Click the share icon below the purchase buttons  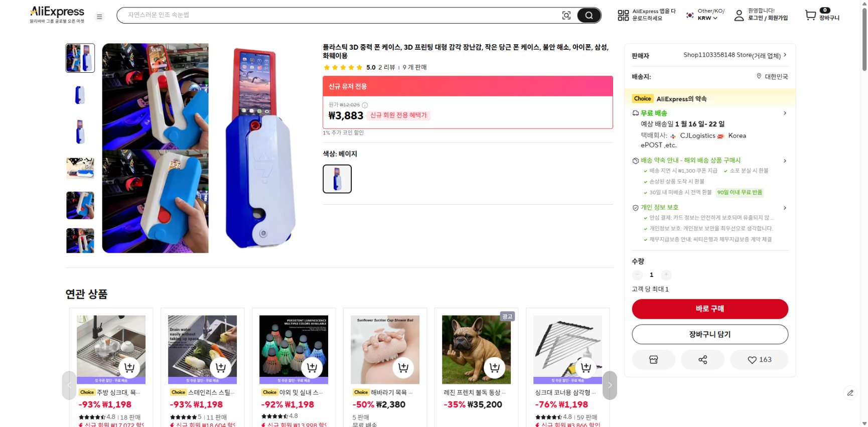(x=702, y=360)
